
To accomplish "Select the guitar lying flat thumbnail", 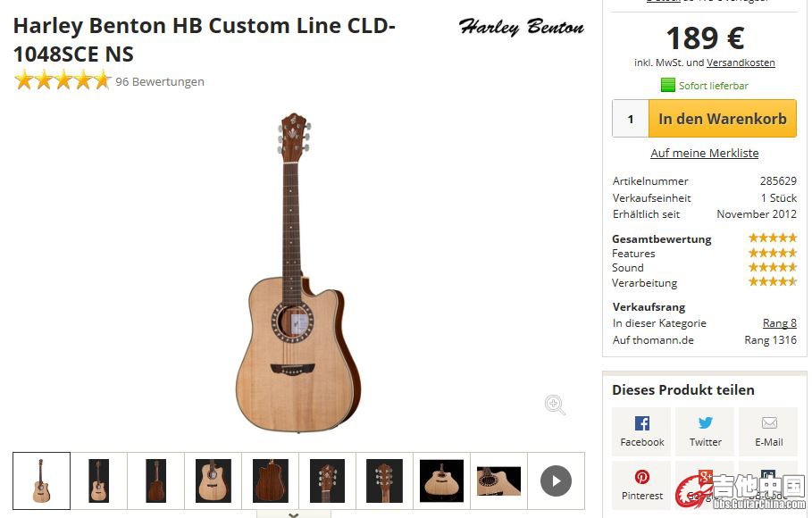I will point(441,480).
